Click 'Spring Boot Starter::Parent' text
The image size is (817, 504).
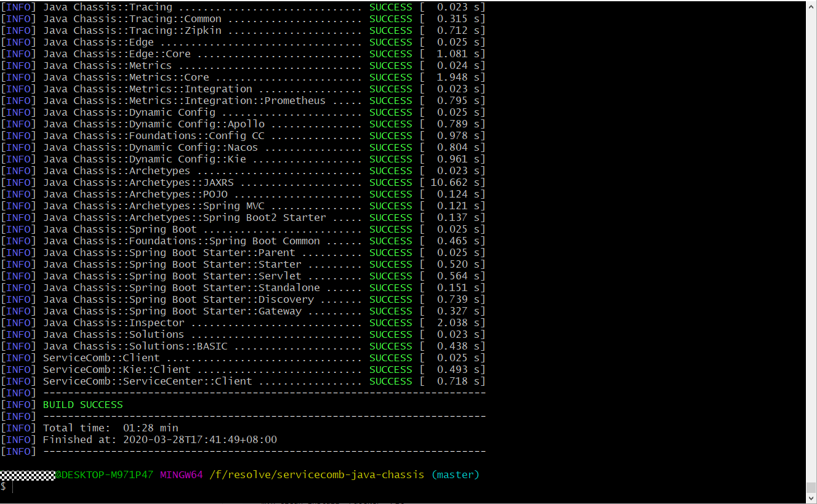(x=212, y=253)
